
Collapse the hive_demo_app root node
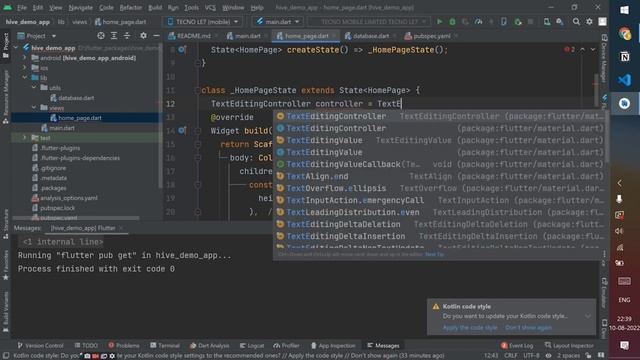(x=16, y=48)
